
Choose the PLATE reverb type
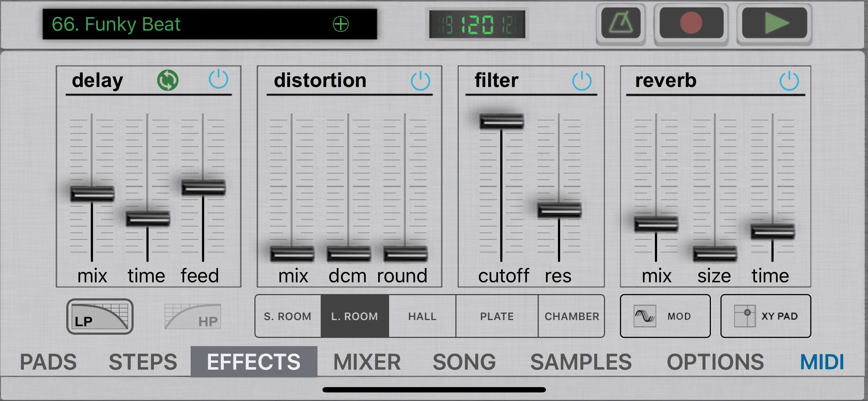pos(497,316)
